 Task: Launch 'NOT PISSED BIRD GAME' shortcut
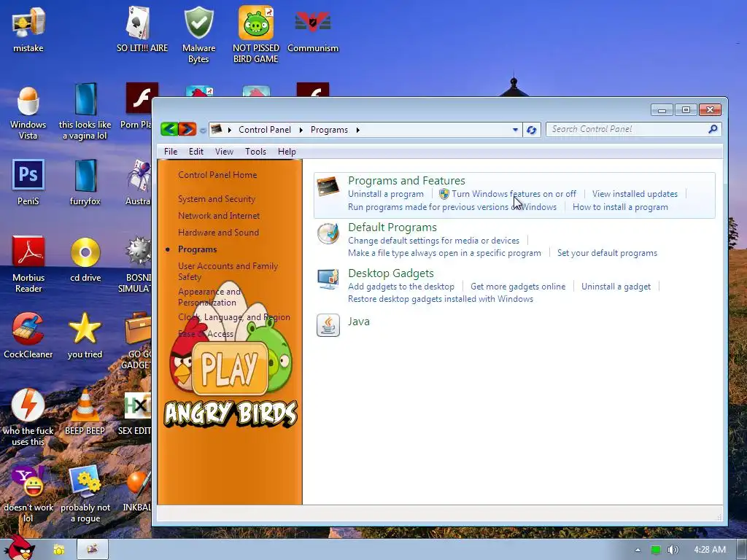click(256, 34)
